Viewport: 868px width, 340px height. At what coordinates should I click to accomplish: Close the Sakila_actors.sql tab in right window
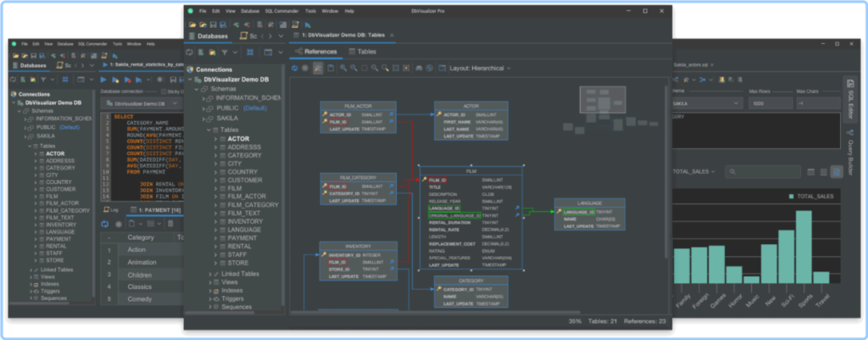point(712,64)
